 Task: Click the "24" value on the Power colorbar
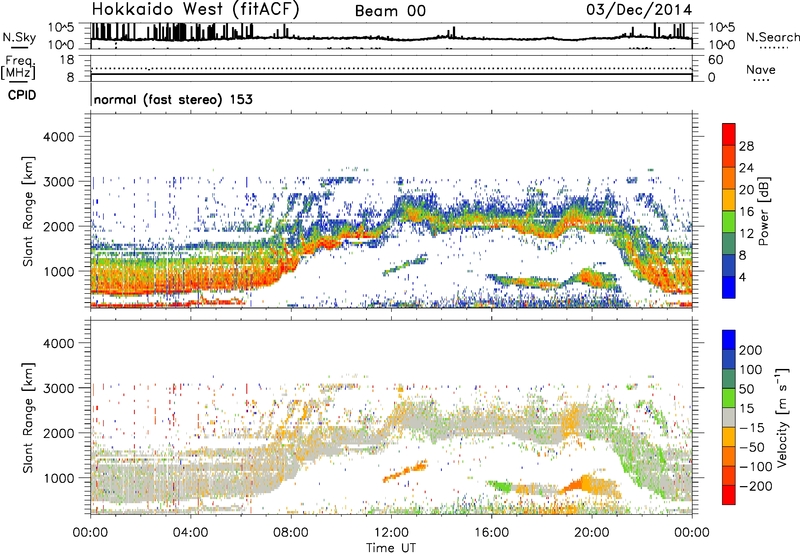pyautogui.click(x=746, y=168)
